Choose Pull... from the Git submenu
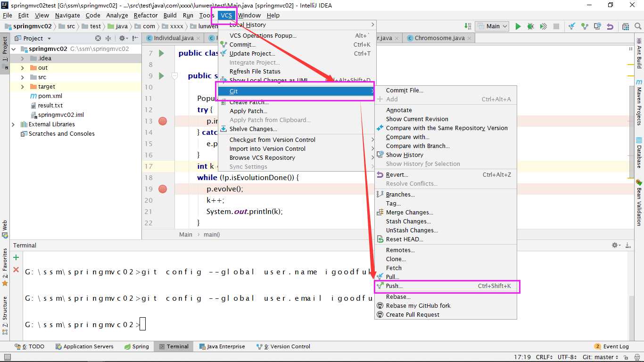The image size is (644, 362). (446, 277)
